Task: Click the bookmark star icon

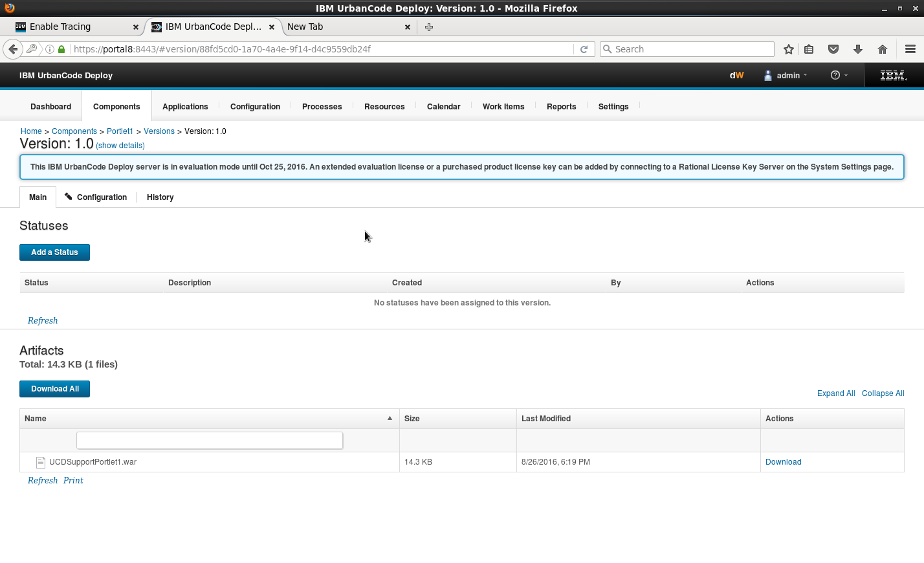Action: [x=788, y=49]
